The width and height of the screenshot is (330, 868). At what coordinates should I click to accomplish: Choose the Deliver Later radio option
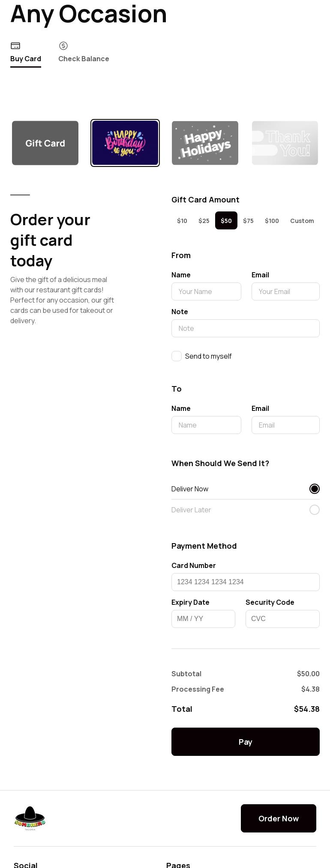(315, 510)
